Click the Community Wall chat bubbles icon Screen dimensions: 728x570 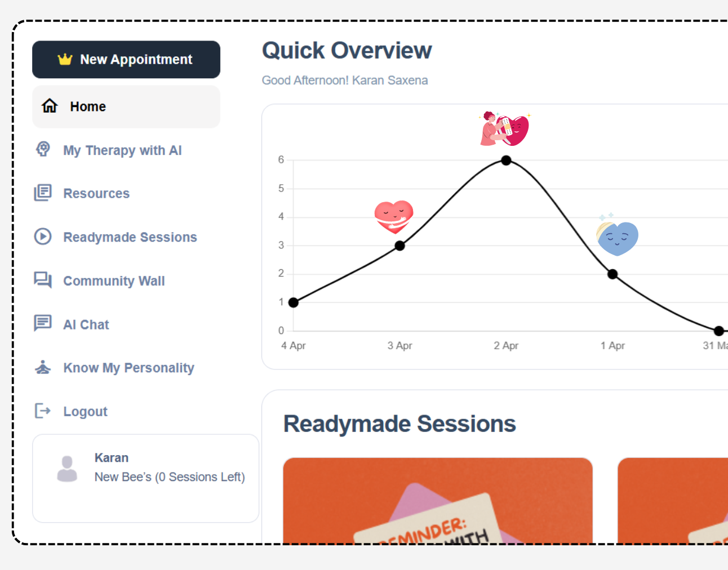[43, 280]
